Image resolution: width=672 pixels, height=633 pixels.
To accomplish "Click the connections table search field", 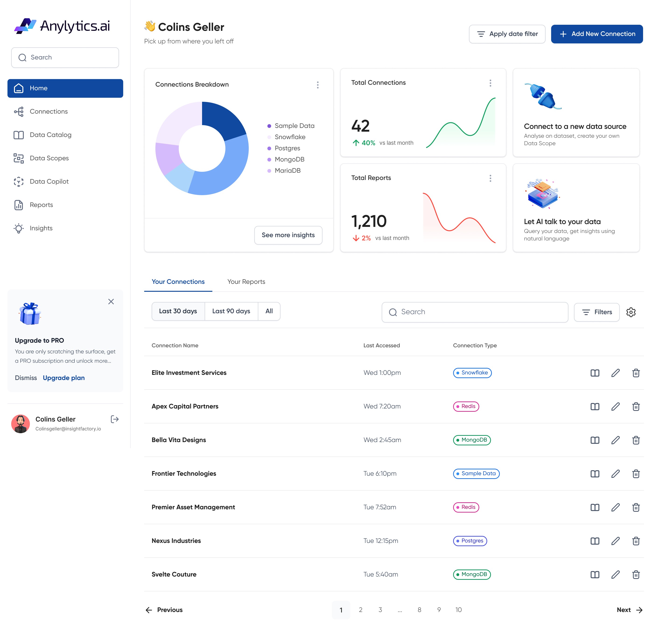I will pyautogui.click(x=475, y=312).
